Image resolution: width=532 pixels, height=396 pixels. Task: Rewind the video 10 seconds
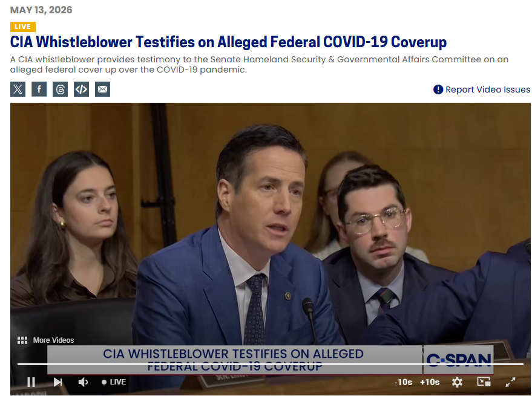coord(404,382)
